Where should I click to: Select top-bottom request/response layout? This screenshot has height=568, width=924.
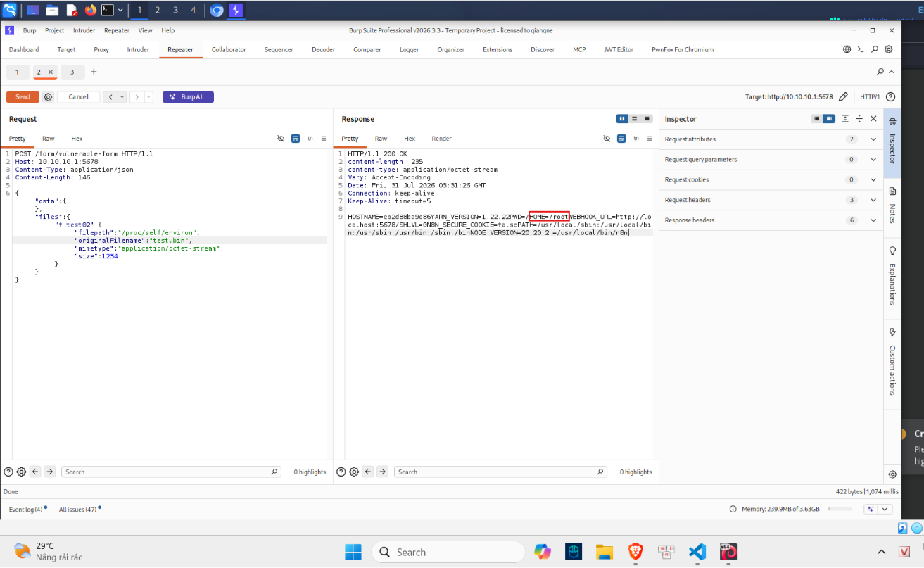tap(634, 119)
